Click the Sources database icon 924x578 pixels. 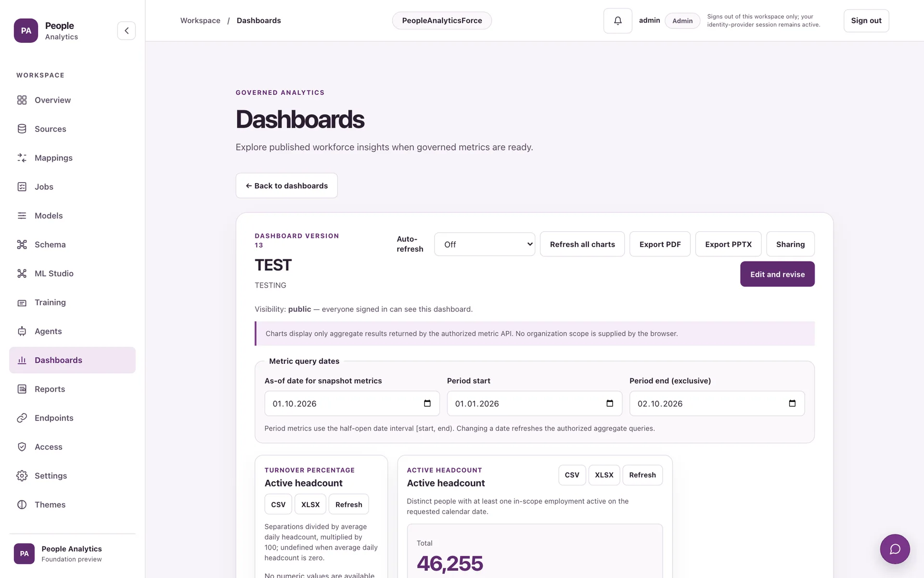tap(22, 129)
